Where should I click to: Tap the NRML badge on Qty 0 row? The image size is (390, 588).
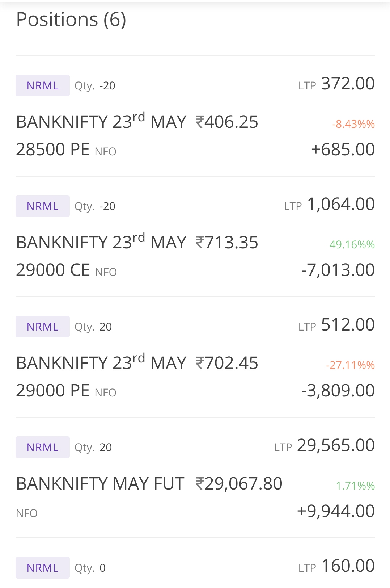[x=43, y=568]
